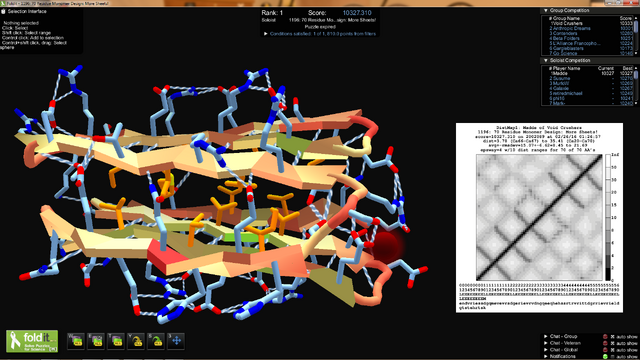The height and width of the screenshot is (360, 640).
Task: Activate the T wiggle tool icon
Action: (116, 341)
